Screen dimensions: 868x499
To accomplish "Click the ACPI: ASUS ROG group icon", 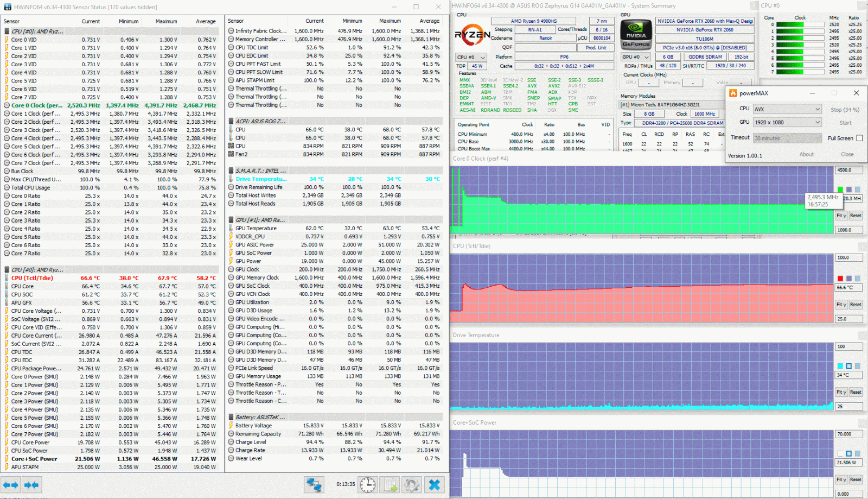I will (x=231, y=121).
